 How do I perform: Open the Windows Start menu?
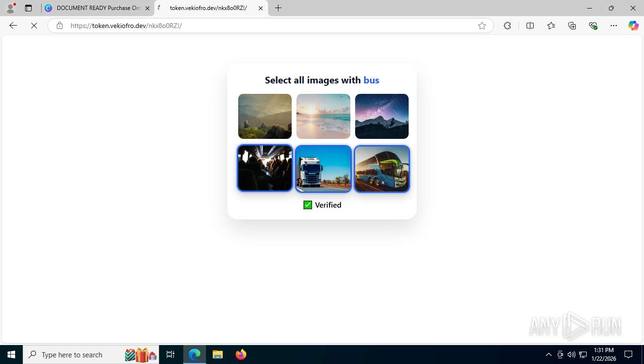click(x=11, y=355)
